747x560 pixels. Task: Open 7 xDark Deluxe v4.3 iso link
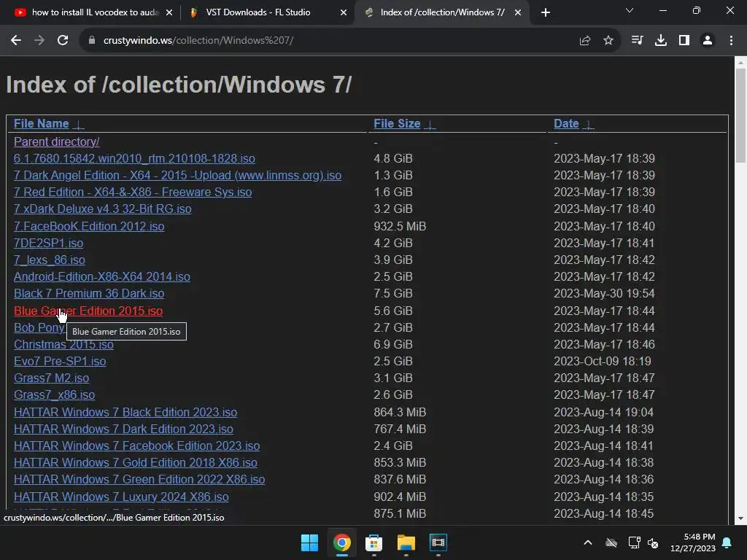102,209
